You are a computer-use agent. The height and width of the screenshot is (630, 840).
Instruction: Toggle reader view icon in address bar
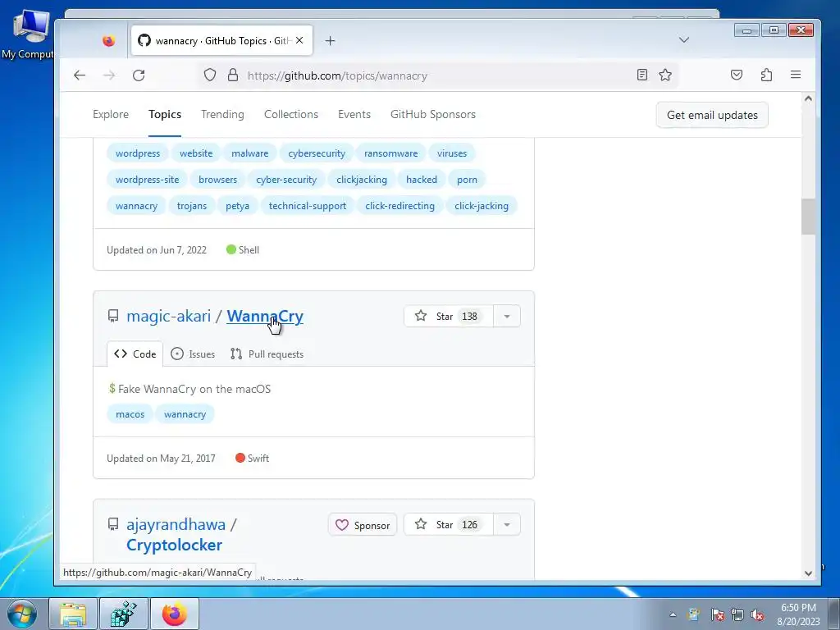641,75
